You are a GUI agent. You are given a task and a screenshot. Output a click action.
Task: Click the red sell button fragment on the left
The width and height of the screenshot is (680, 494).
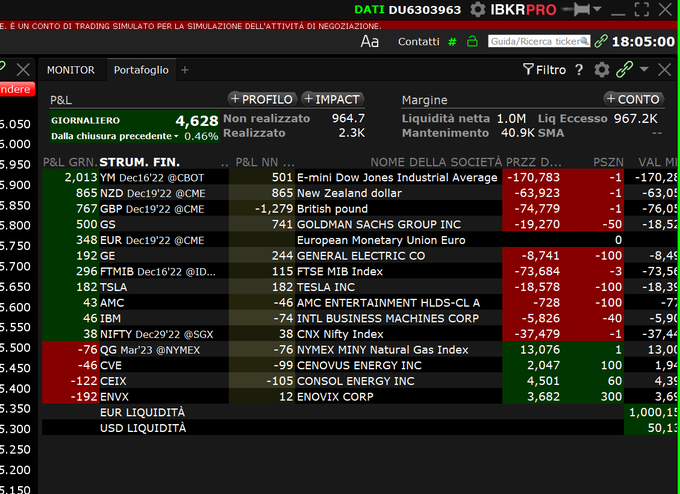coord(16,89)
